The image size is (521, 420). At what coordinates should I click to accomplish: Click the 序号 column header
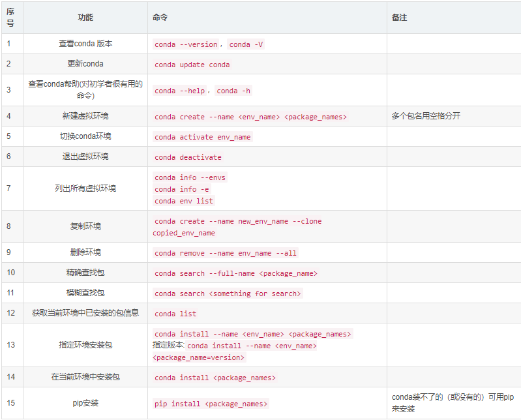(10, 18)
